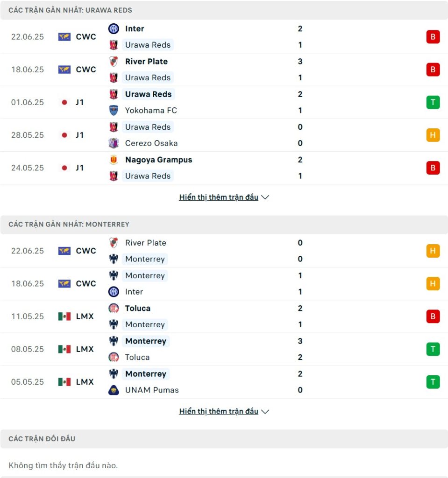Viewport: 448px width, 478px height.
Task: Select the 'Các trận đối đầu' section header
Action: (224, 439)
